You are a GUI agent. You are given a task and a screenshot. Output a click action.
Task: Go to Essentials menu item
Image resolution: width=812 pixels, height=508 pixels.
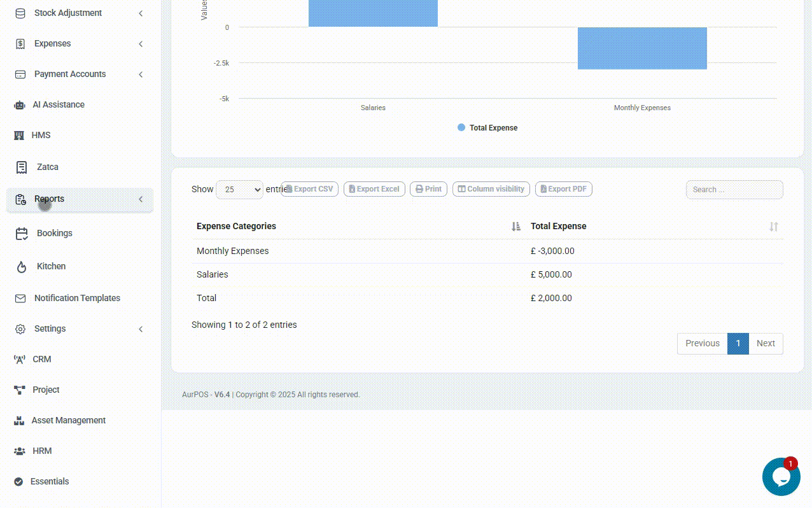point(80,481)
